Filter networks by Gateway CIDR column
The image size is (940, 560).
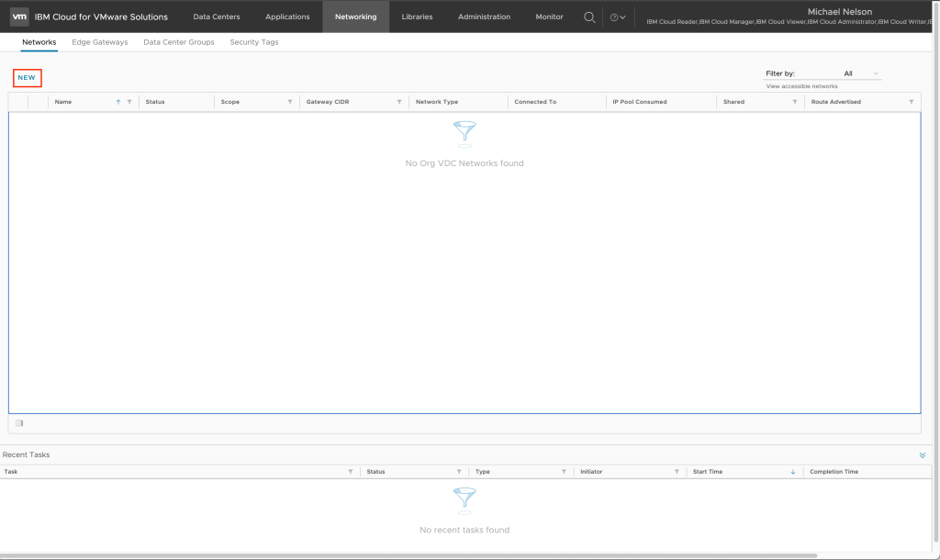tap(399, 102)
